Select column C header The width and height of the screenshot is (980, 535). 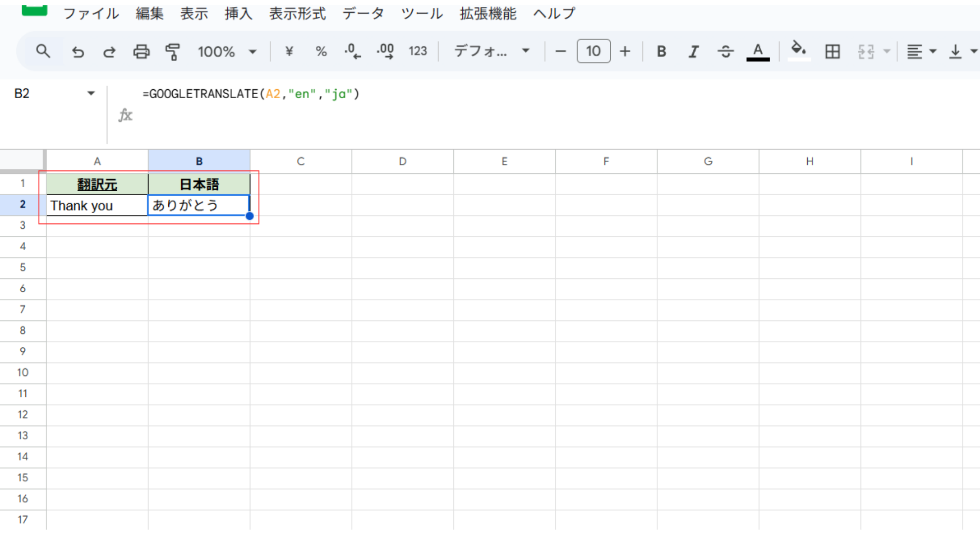coord(301,161)
